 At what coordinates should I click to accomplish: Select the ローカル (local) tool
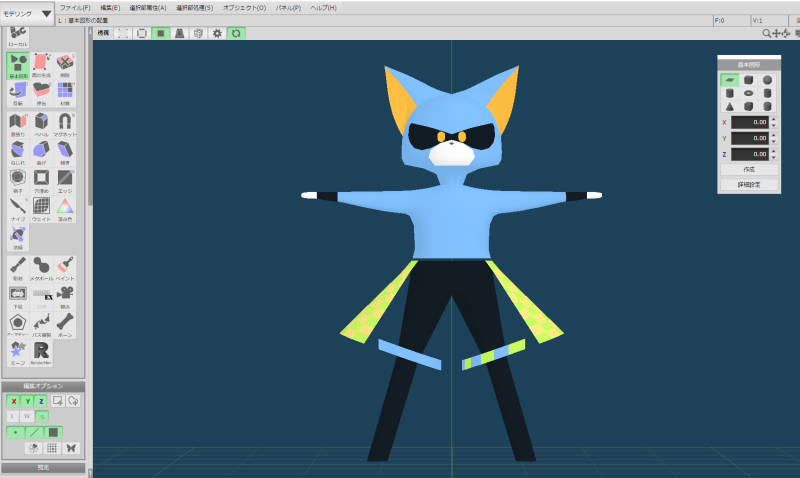(x=18, y=37)
